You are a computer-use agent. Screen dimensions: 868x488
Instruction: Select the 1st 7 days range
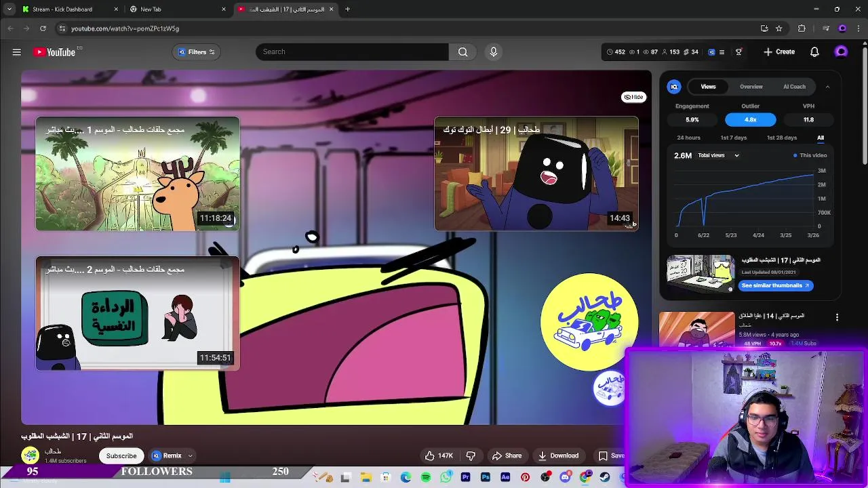click(x=733, y=138)
